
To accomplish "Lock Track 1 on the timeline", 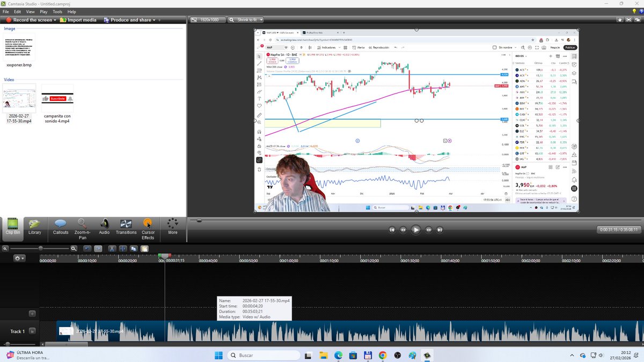I will pyautogui.click(x=32, y=331).
